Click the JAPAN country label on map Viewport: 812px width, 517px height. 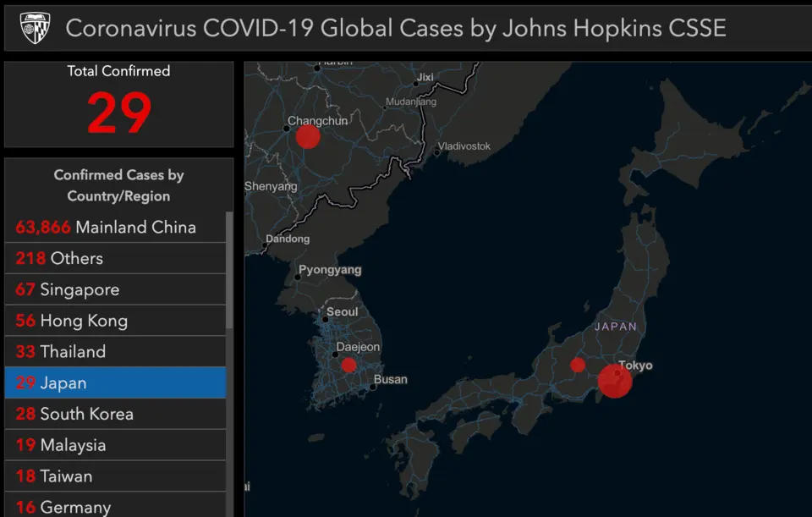[615, 327]
